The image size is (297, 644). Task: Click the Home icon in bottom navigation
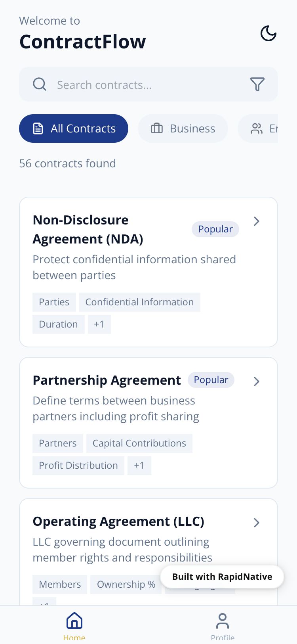coord(74,621)
